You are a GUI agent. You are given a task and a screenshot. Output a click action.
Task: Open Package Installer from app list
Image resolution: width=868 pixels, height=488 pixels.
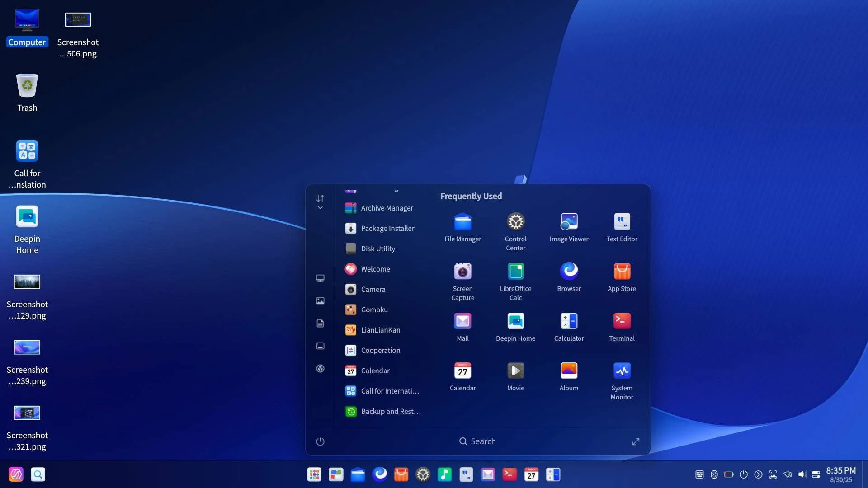coord(383,228)
